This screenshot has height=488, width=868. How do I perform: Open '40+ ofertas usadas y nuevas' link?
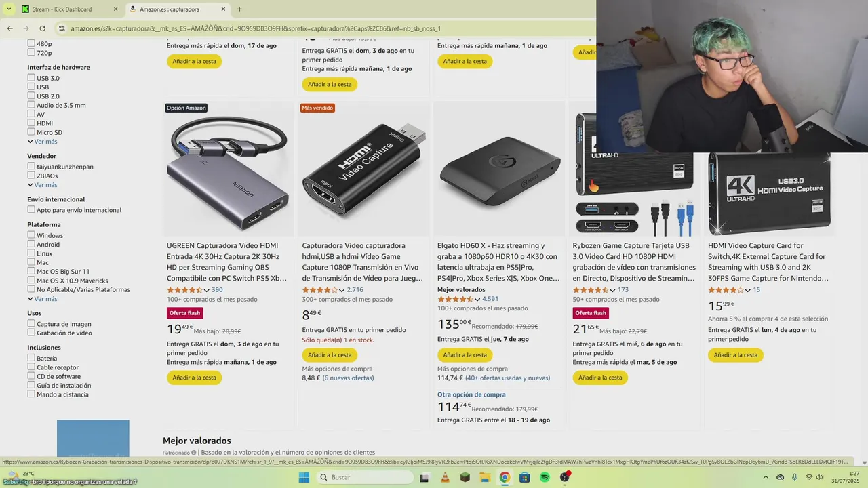pos(507,378)
